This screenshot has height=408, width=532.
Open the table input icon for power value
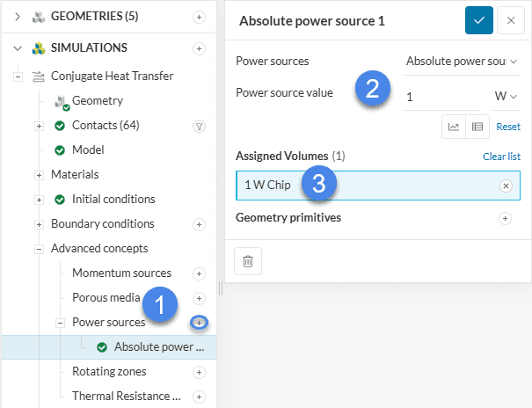(477, 127)
